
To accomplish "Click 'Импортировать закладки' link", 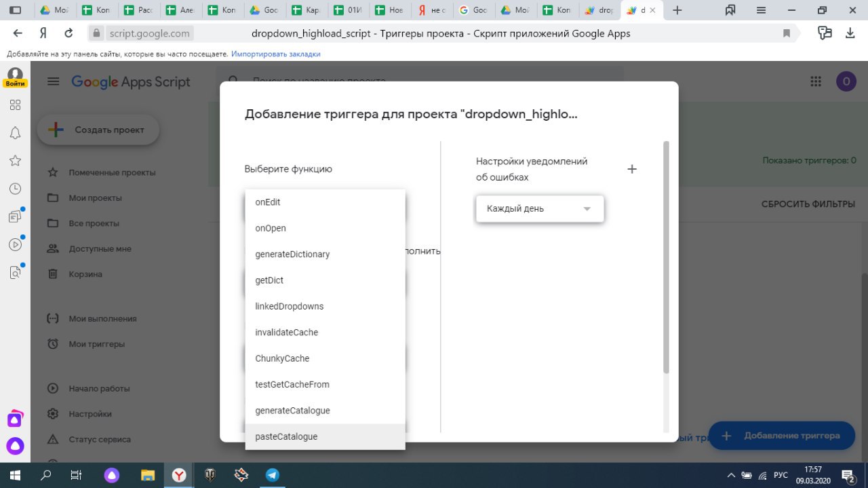I will pyautogui.click(x=276, y=54).
